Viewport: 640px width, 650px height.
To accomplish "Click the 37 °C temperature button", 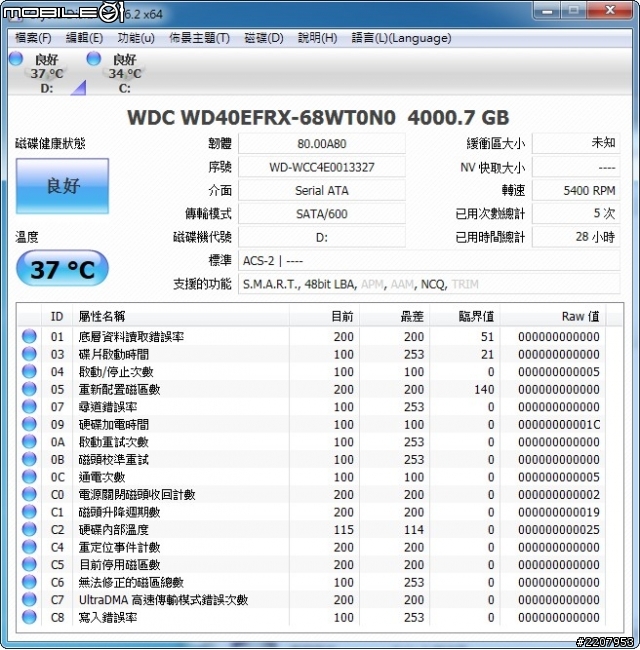I will click(x=62, y=269).
